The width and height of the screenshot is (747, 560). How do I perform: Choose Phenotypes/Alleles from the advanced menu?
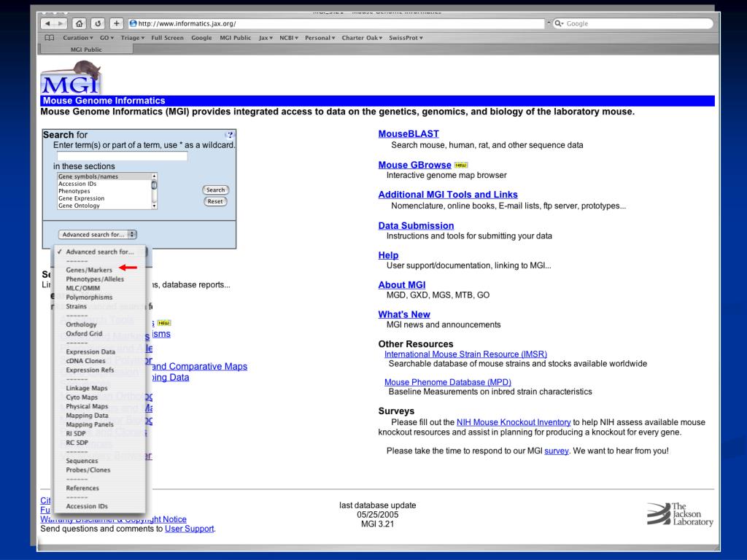[x=95, y=279]
